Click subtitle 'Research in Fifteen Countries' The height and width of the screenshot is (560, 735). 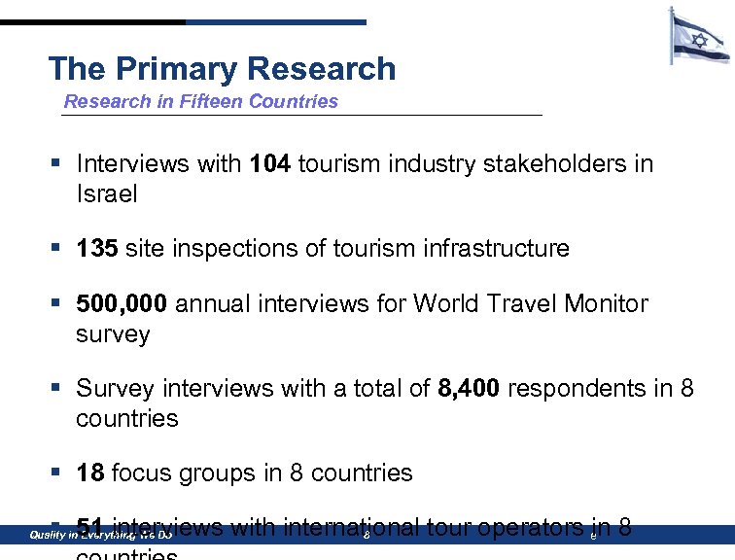[x=200, y=101]
